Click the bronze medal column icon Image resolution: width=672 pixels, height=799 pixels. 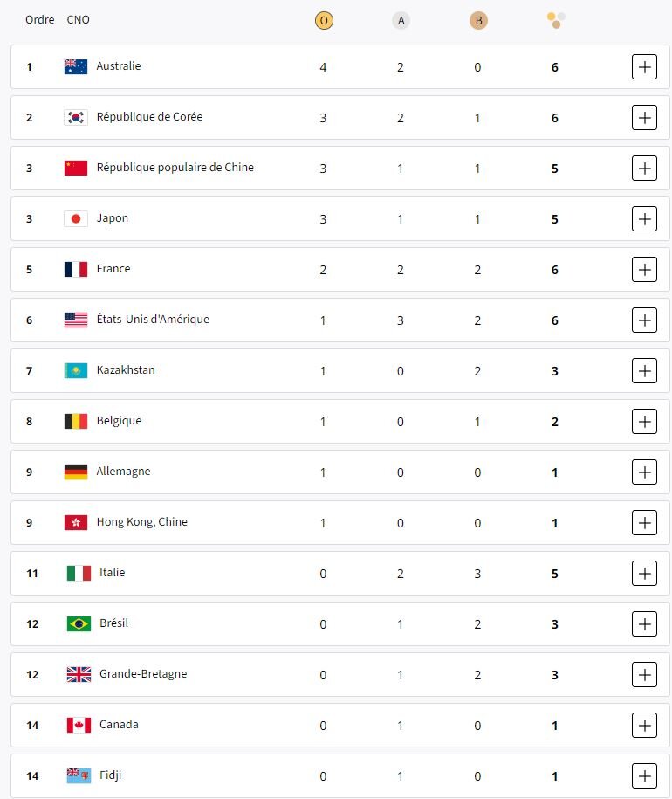coord(477,20)
